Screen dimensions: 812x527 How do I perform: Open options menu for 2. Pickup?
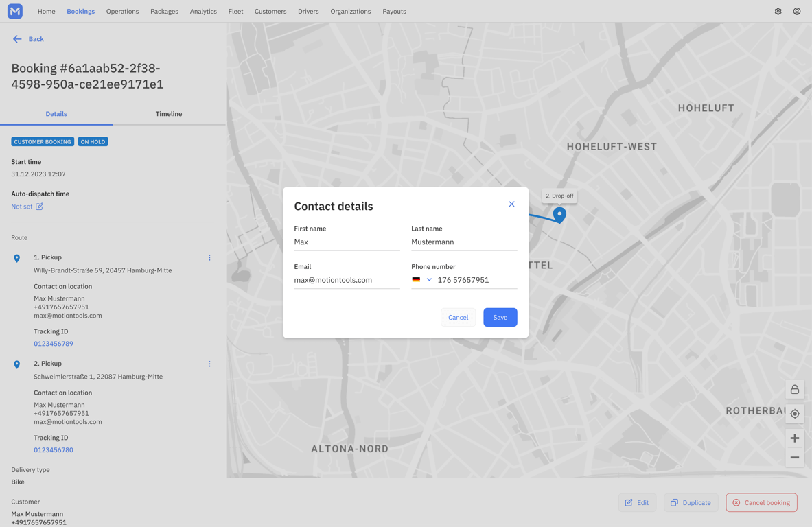(209, 364)
